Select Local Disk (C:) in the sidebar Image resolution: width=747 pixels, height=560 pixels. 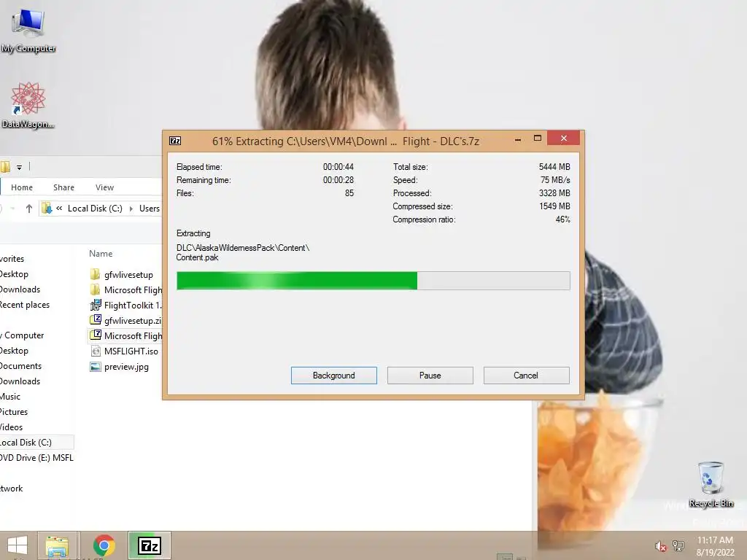click(36, 443)
